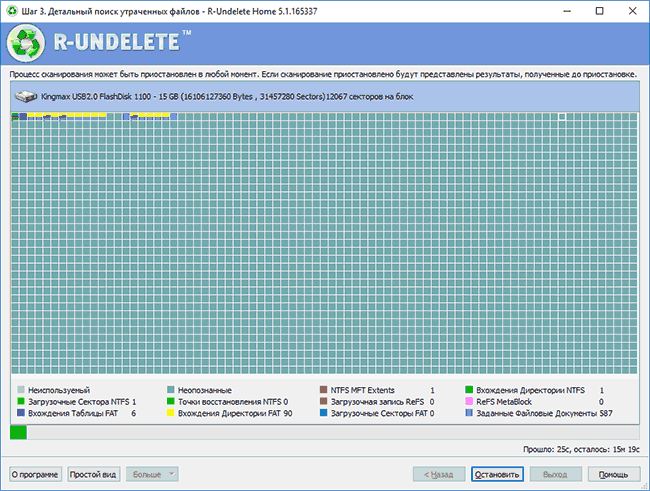The height and width of the screenshot is (491, 650).
Task: Switch to "Простой вид" simple view
Action: pyautogui.click(x=94, y=474)
